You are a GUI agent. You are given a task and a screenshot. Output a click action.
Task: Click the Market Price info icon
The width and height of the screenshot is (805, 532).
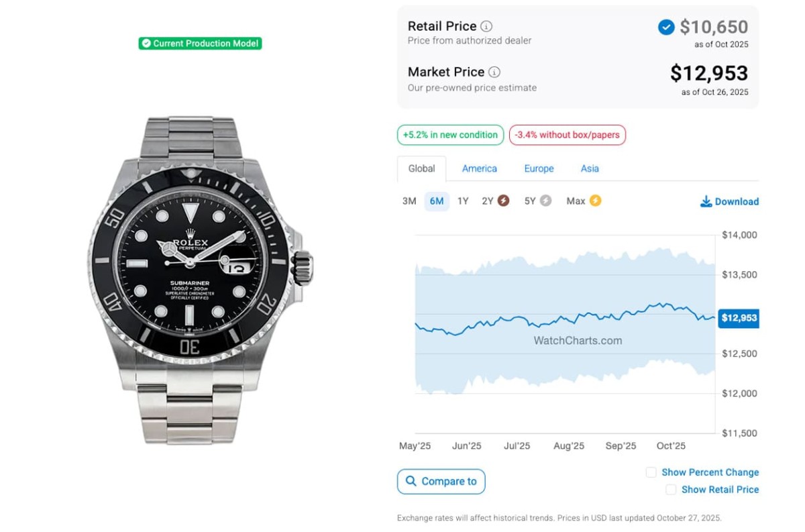click(494, 72)
